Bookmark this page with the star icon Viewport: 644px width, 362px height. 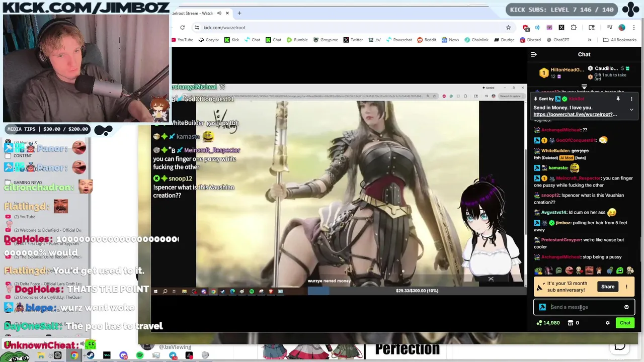508,27
